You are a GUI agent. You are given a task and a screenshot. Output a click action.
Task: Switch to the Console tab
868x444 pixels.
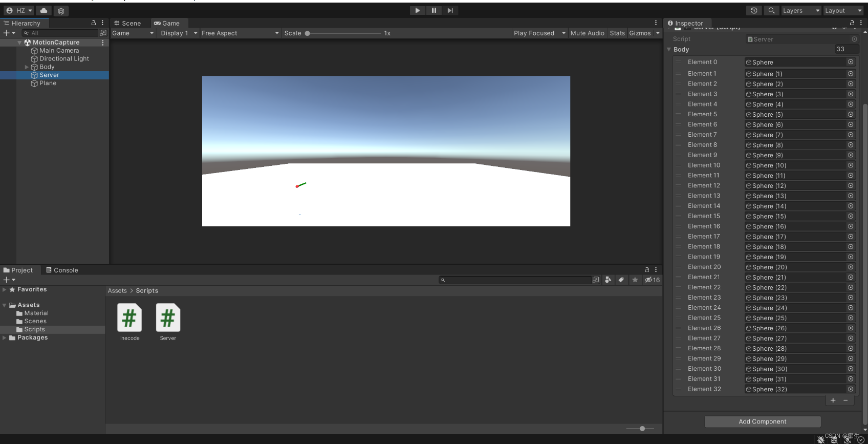[x=62, y=270]
